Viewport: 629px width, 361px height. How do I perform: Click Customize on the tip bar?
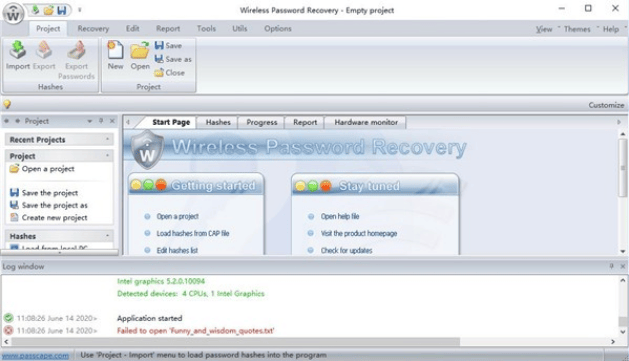point(606,105)
